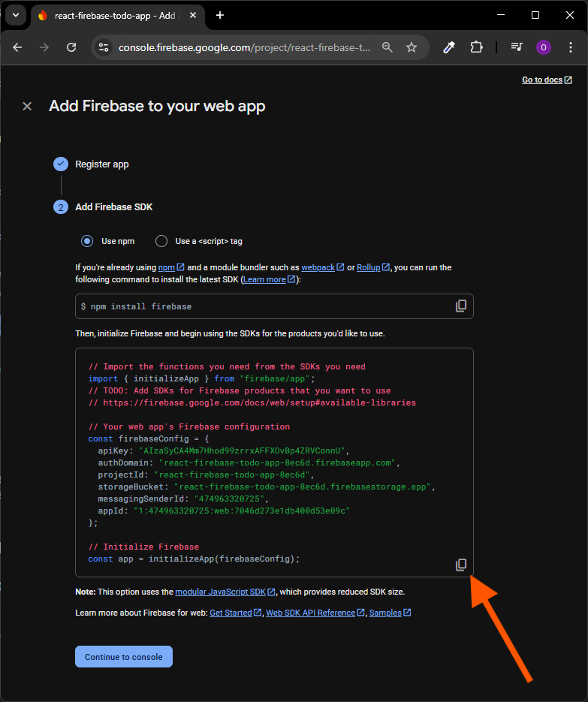Click the projectId value

pos(231,475)
